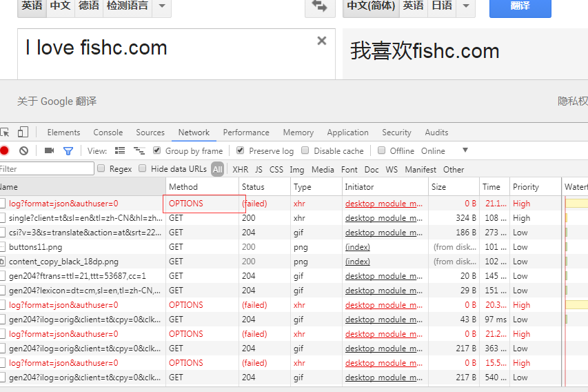The height and width of the screenshot is (392, 588).
Task: Toggle the device toolbar icon
Action: click(x=23, y=132)
